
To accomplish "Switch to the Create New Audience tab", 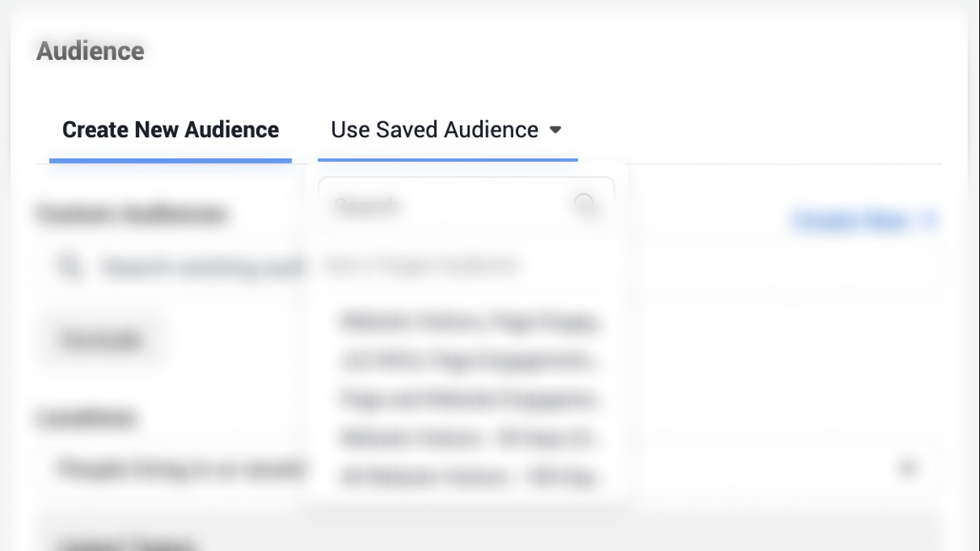I will tap(170, 130).
